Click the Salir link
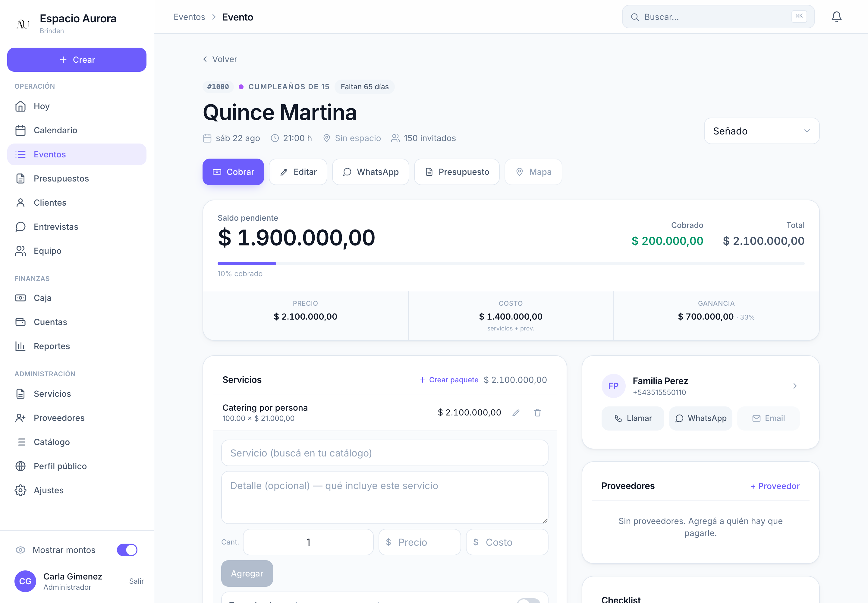 (136, 582)
